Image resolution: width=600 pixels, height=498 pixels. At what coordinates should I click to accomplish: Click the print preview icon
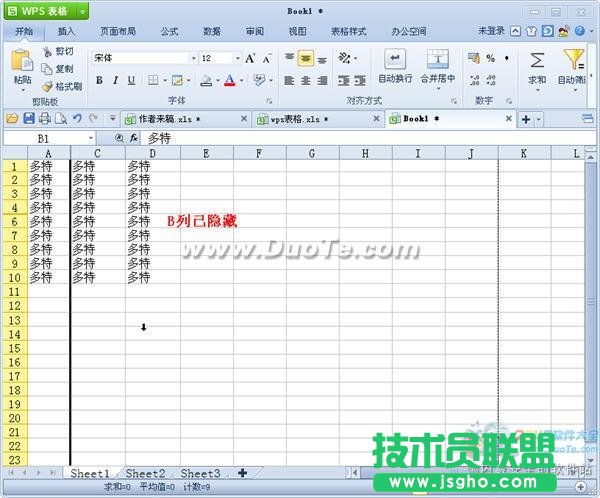tap(61, 119)
